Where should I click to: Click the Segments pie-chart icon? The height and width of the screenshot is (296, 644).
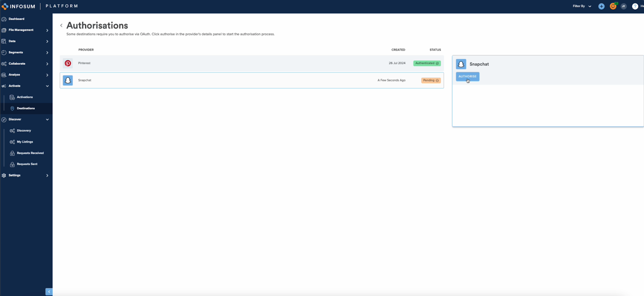4,52
